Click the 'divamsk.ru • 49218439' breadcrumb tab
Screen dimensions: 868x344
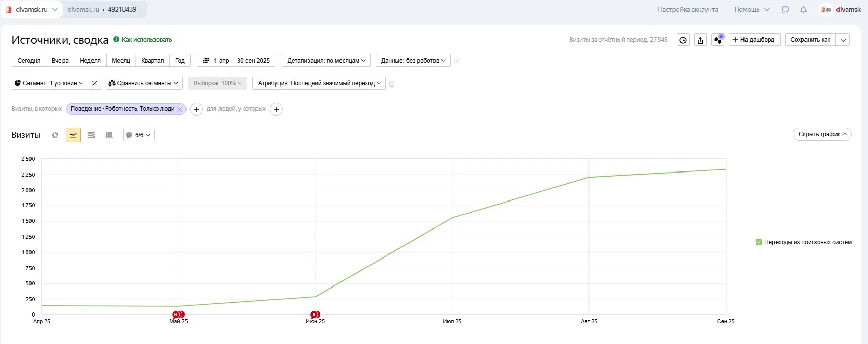tap(102, 9)
